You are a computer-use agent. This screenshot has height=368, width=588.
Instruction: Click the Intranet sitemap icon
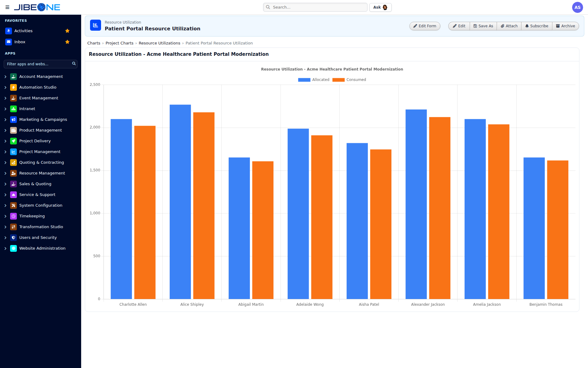pyautogui.click(x=13, y=109)
